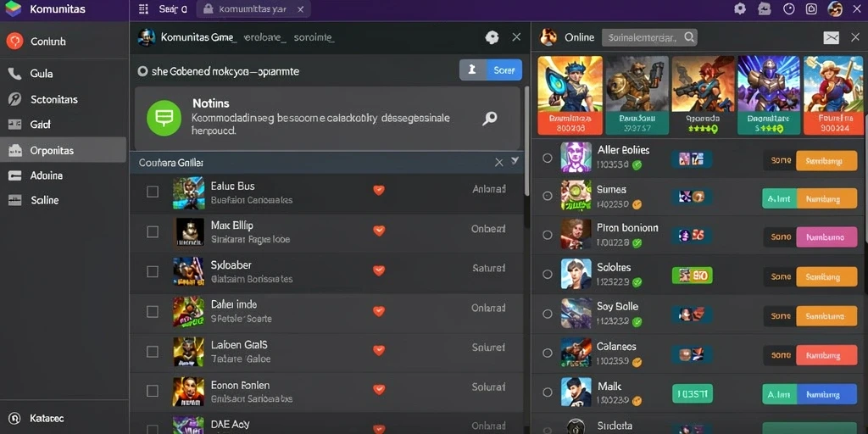Check the box beside Ealuc Bus
This screenshot has width=868, height=434.
click(153, 192)
